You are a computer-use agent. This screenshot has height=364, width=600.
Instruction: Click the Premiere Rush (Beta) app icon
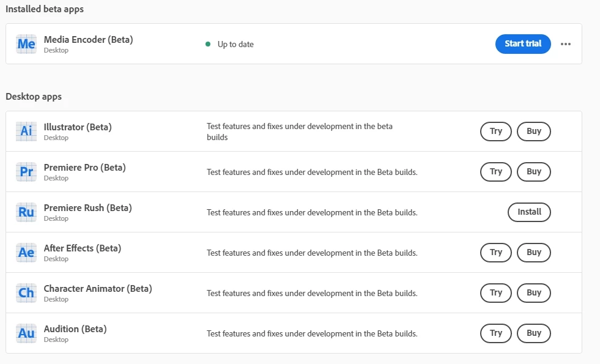click(x=26, y=212)
